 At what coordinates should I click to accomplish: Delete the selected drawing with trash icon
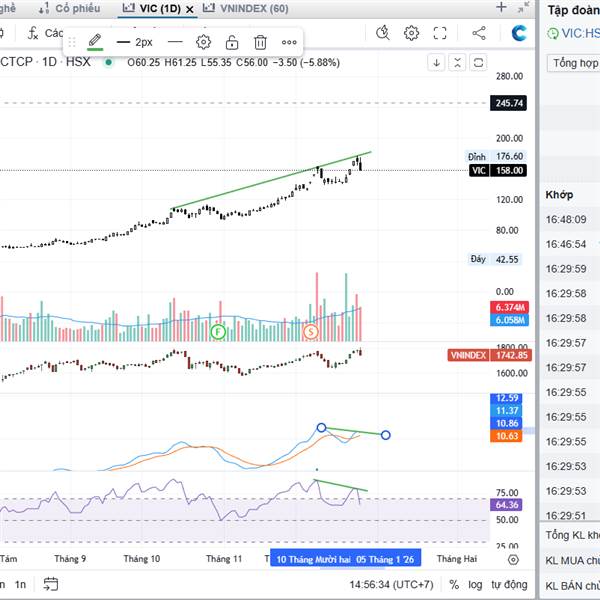point(260,42)
